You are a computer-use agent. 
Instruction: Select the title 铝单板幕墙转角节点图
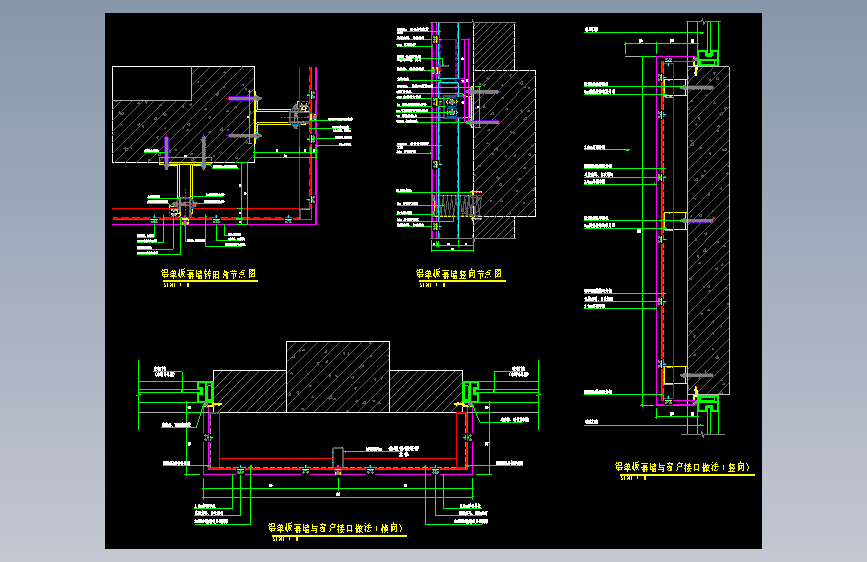(208, 274)
